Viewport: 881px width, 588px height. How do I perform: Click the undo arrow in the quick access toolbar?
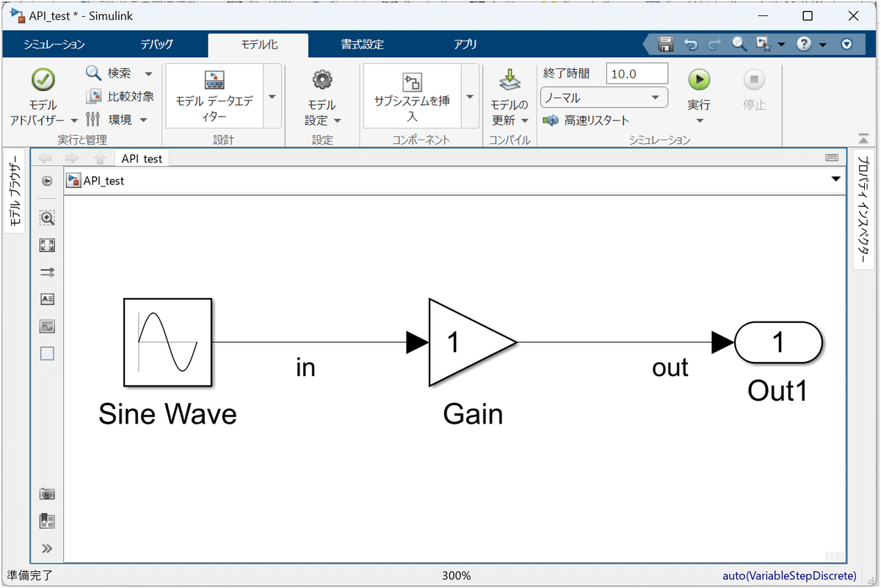click(x=690, y=44)
